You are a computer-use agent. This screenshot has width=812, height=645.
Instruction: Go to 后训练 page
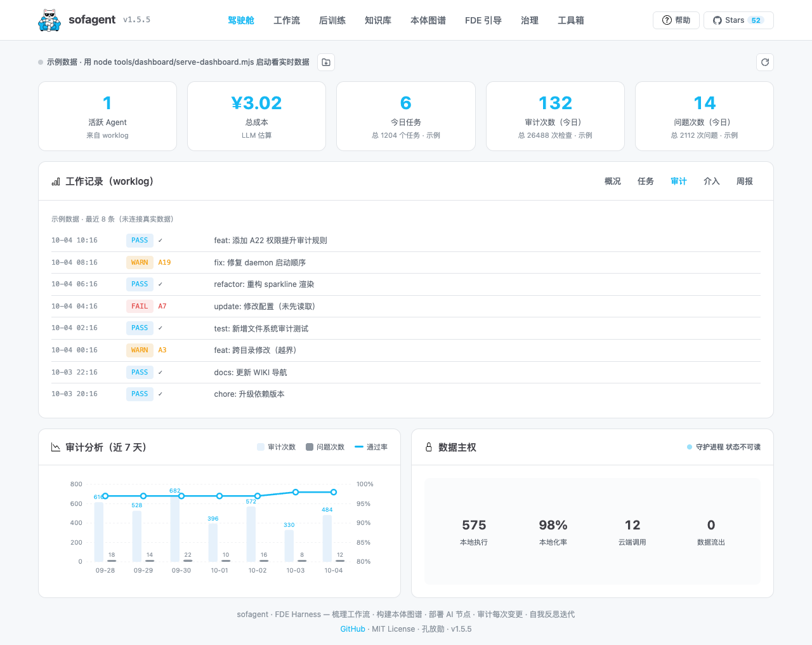[332, 20]
